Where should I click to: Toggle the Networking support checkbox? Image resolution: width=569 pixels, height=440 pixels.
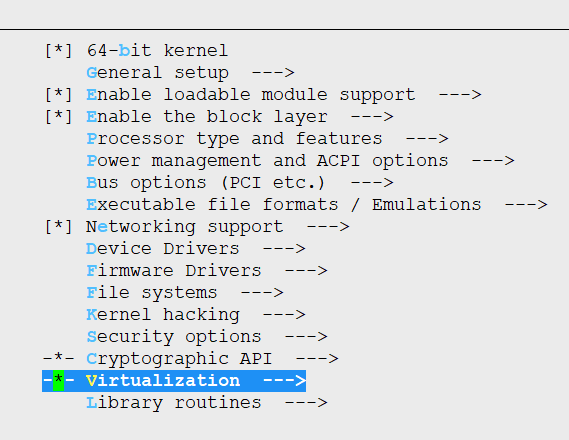click(58, 227)
